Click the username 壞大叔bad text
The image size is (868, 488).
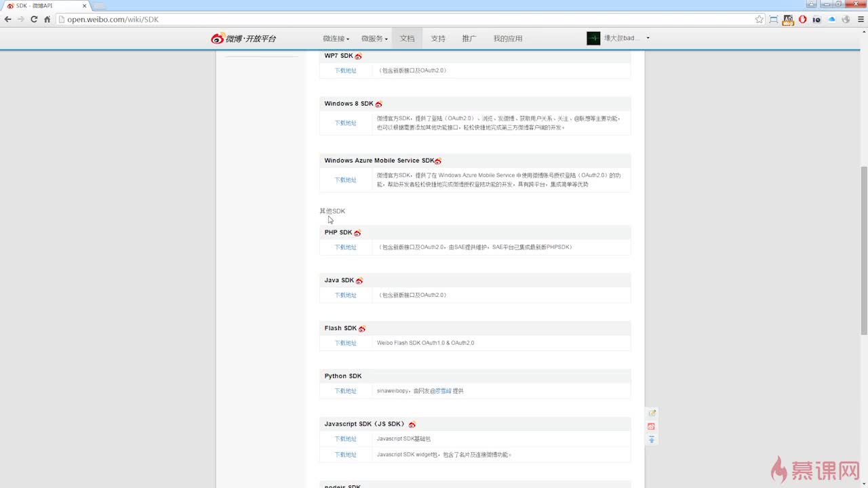click(621, 39)
